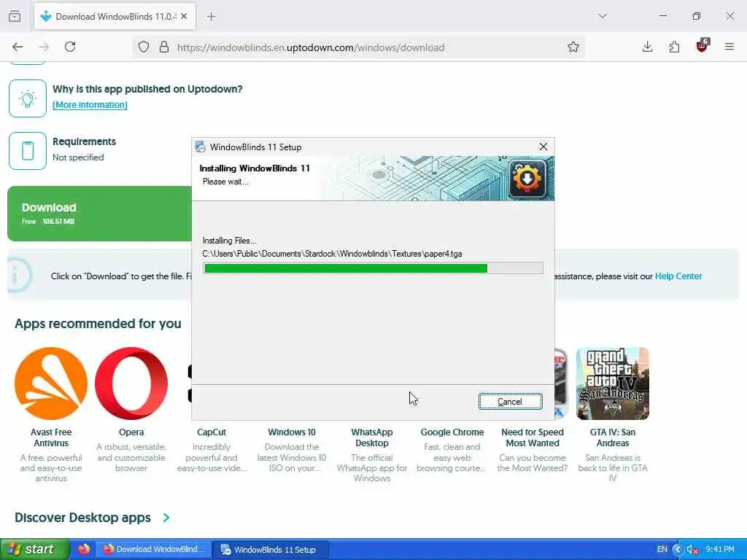Screen dimensions: 747x560
Task: Open the Opera app icon
Action: [x=131, y=384]
